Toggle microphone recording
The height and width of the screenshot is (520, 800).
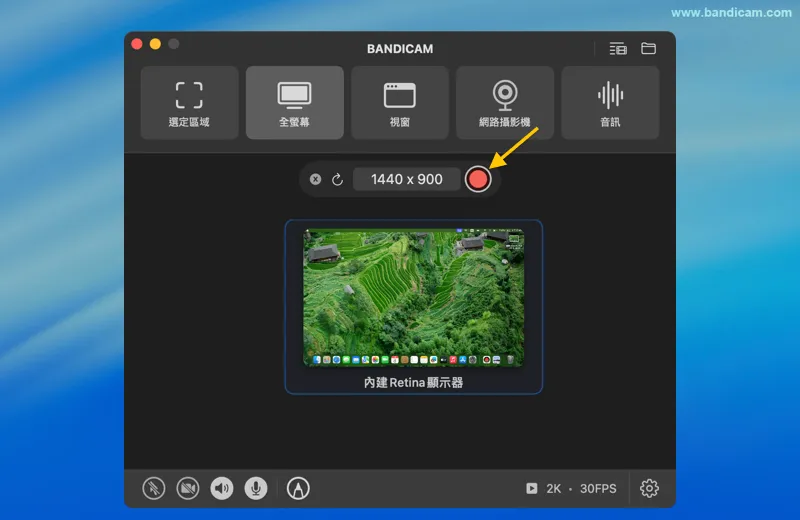point(256,488)
